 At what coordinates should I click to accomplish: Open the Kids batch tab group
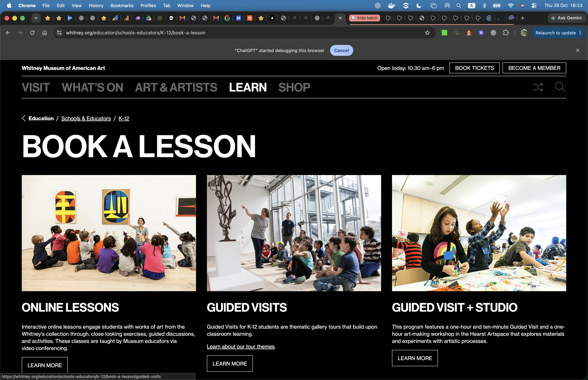click(365, 18)
